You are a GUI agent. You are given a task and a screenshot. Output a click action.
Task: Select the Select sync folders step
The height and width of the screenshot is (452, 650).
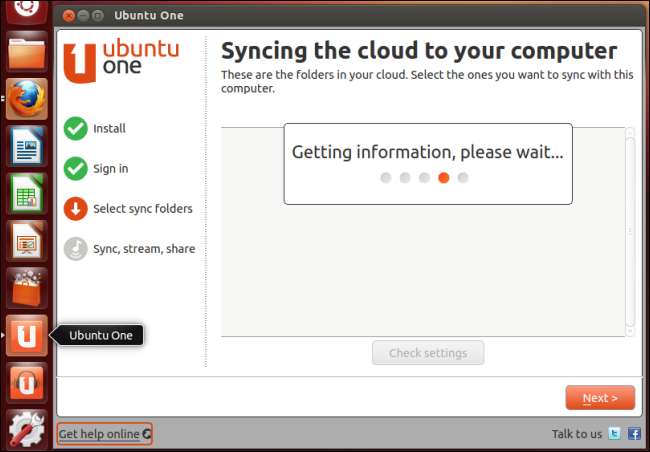(x=128, y=209)
